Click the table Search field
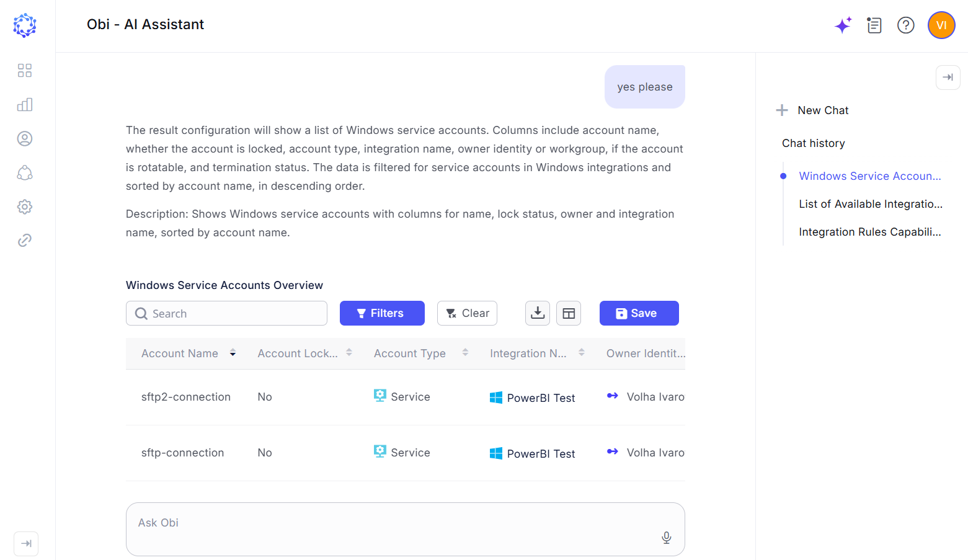The width and height of the screenshot is (968, 560). (x=226, y=313)
